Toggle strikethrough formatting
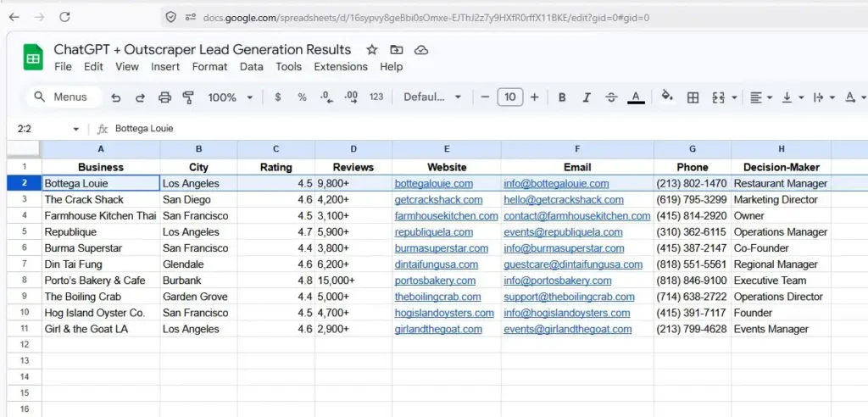Image resolution: width=868 pixels, height=417 pixels. coord(611,97)
